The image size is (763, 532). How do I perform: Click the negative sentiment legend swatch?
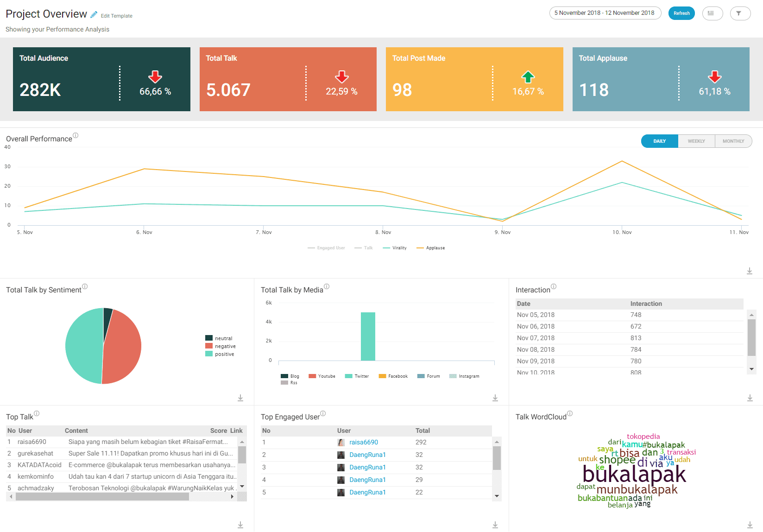coord(209,346)
